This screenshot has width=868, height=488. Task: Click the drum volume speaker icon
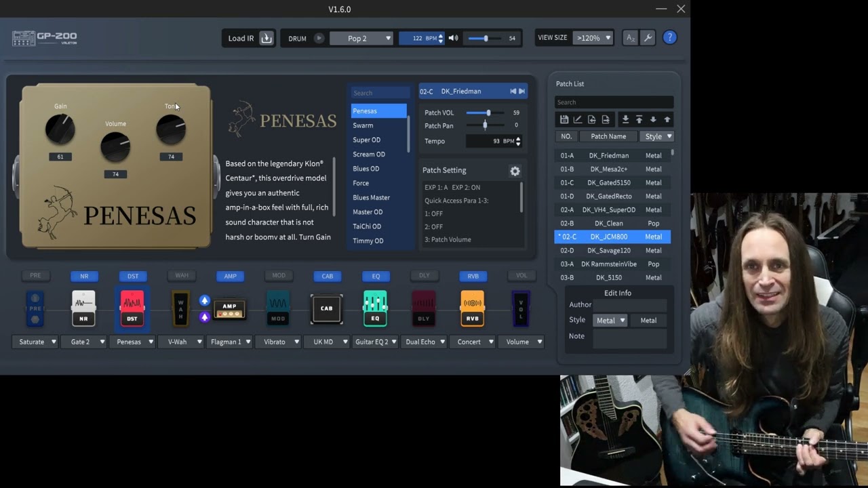click(453, 38)
